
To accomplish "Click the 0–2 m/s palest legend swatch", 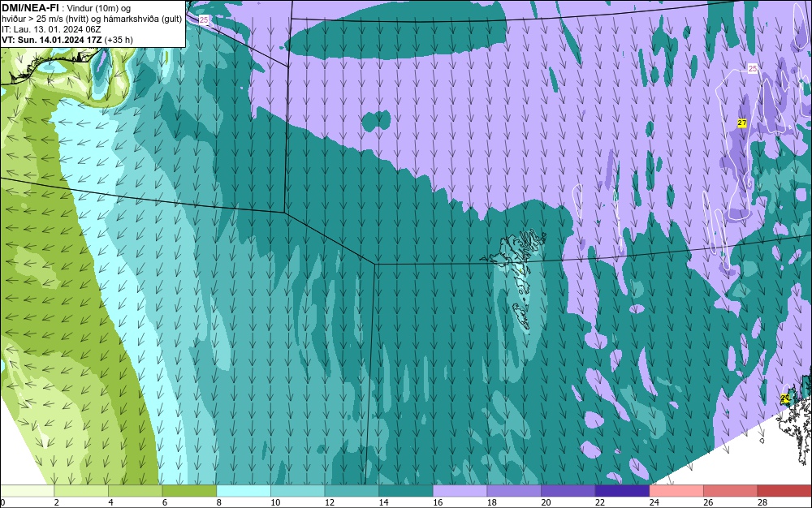I will (27, 490).
